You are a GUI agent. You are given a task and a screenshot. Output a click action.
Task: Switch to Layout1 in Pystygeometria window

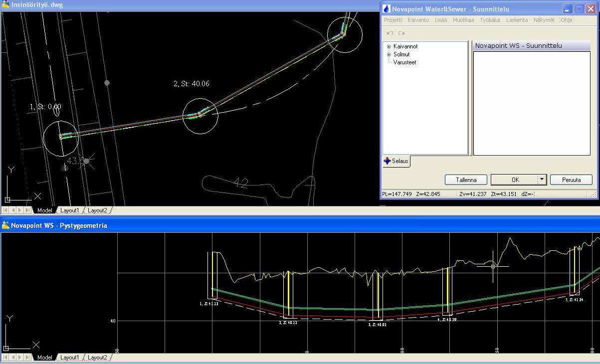[x=69, y=358]
